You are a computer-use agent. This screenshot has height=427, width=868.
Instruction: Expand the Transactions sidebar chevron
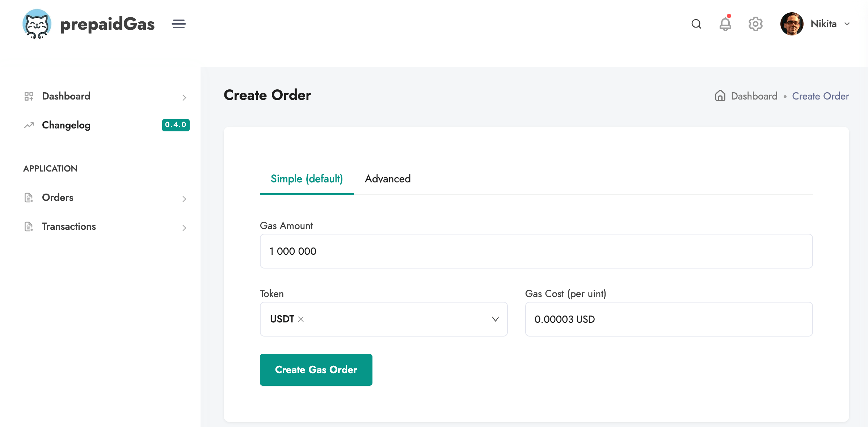coord(184,228)
